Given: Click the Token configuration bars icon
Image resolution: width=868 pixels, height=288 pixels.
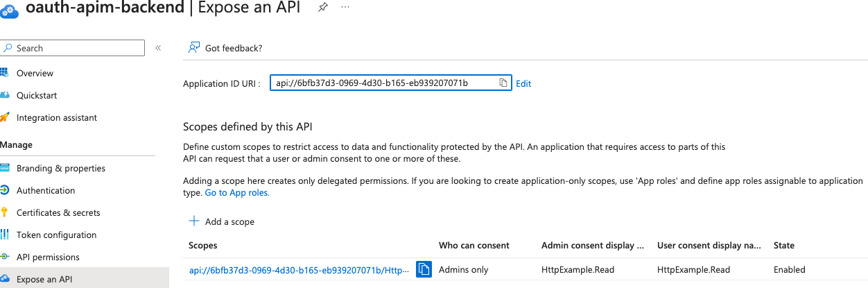Looking at the screenshot, I should pos(5,235).
